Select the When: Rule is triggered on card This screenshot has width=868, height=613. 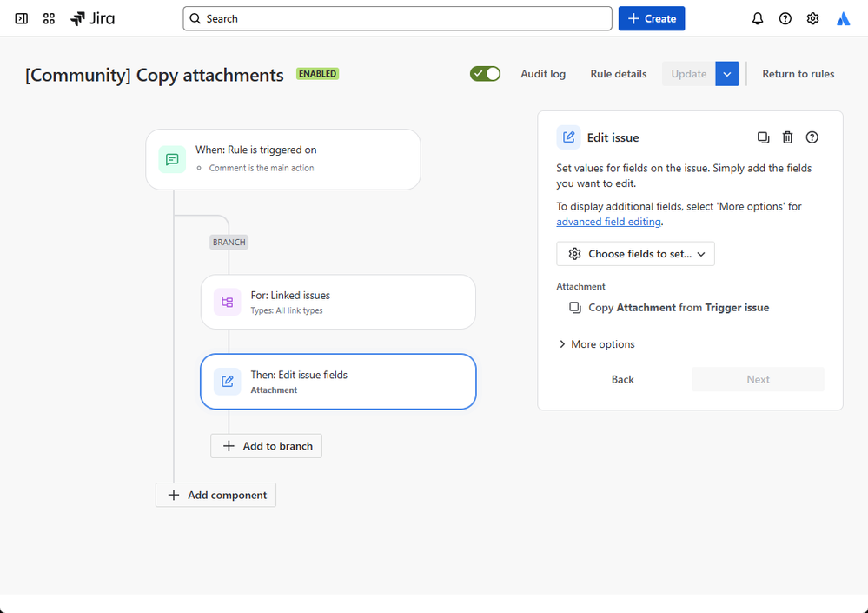click(x=283, y=159)
